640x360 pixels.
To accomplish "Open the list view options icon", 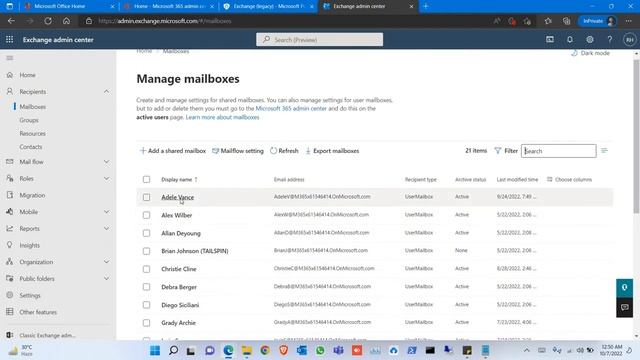I will point(604,151).
